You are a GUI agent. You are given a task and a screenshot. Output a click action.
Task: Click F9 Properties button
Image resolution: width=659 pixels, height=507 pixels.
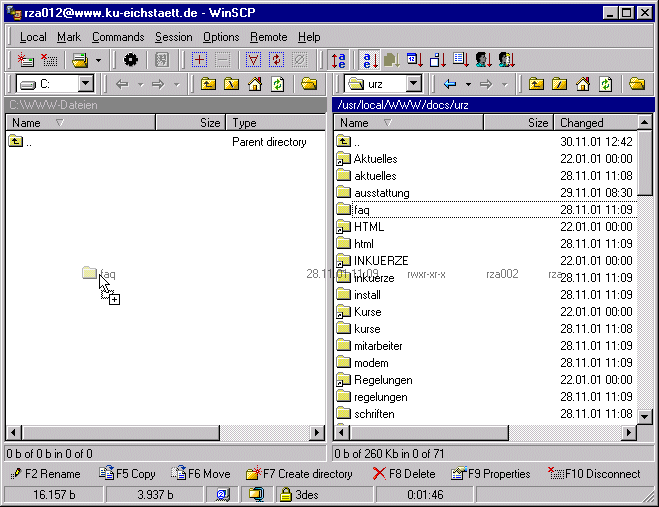pyautogui.click(x=490, y=474)
